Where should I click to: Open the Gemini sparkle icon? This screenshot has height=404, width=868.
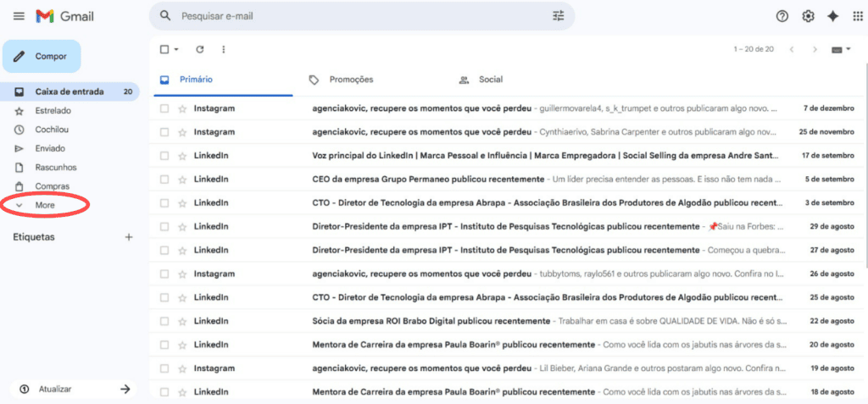coord(832,17)
